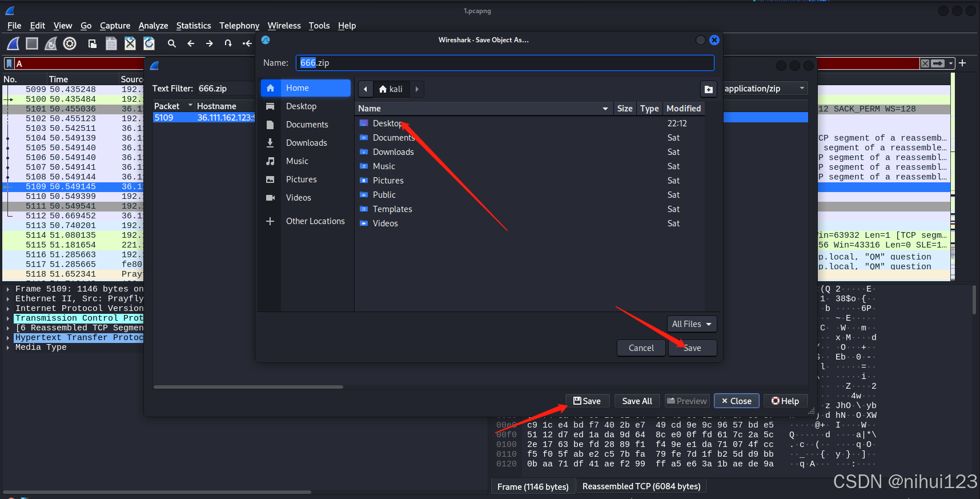Click the display filter bookmark icon

[x=9, y=63]
